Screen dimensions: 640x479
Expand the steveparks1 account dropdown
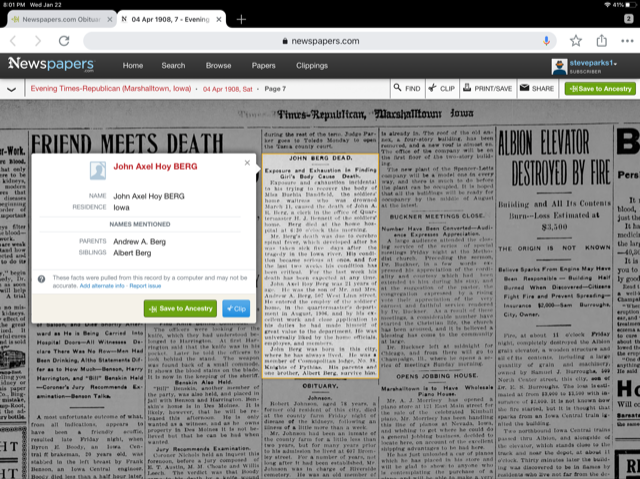pos(593,63)
